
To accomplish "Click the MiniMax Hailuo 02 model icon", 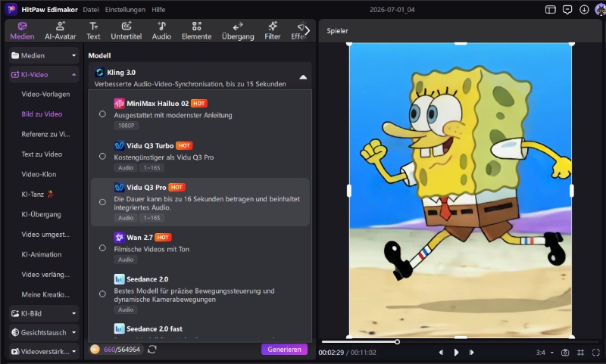I will (119, 104).
